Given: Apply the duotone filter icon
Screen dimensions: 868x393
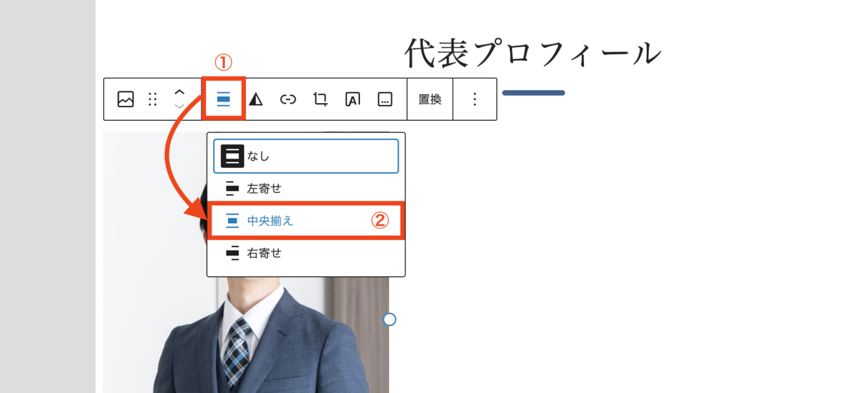Looking at the screenshot, I should click(x=256, y=99).
